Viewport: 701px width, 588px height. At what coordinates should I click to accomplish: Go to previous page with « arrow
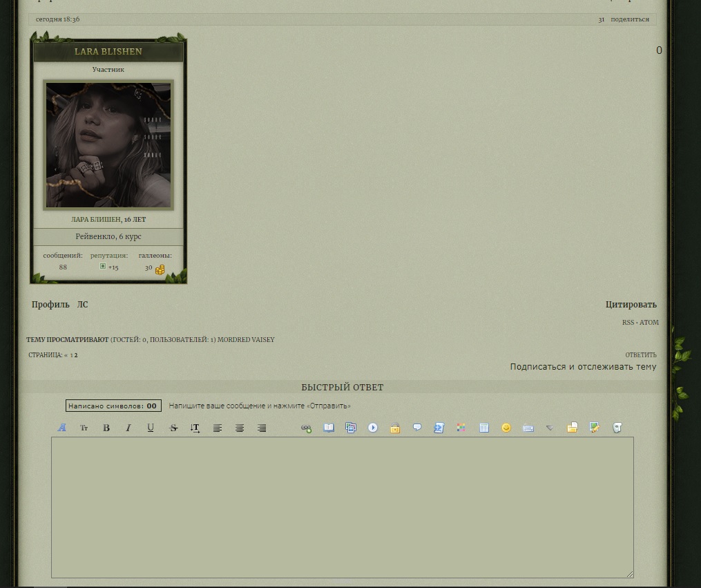coord(66,355)
